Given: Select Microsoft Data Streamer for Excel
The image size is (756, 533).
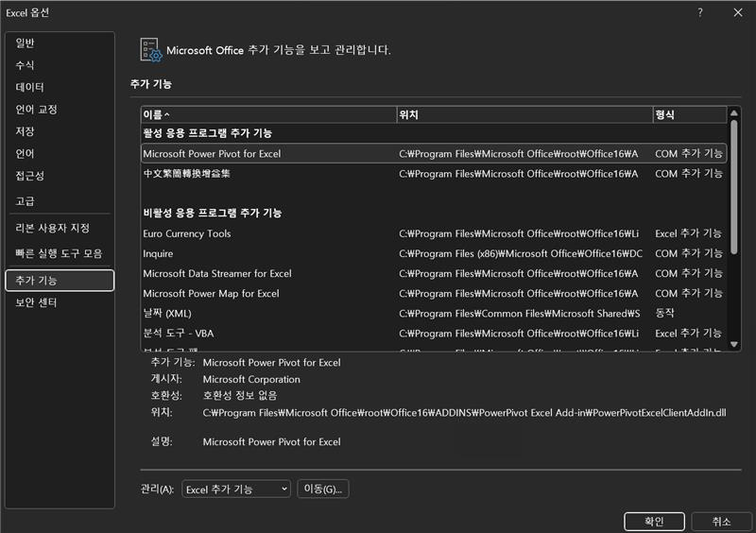Looking at the screenshot, I should click(434, 273).
